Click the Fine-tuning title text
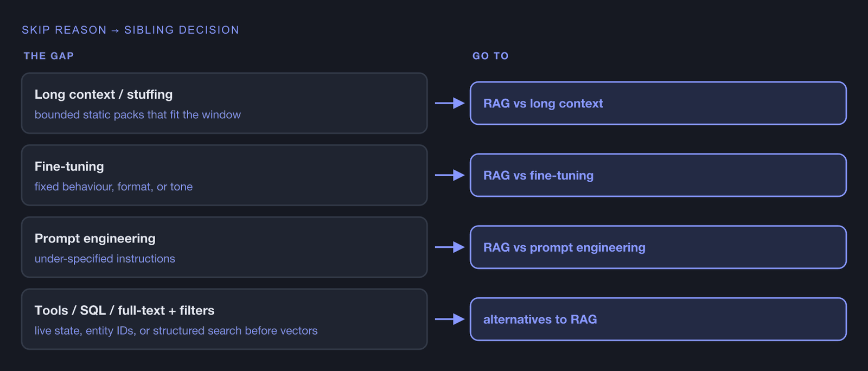The width and height of the screenshot is (868, 371). [69, 167]
